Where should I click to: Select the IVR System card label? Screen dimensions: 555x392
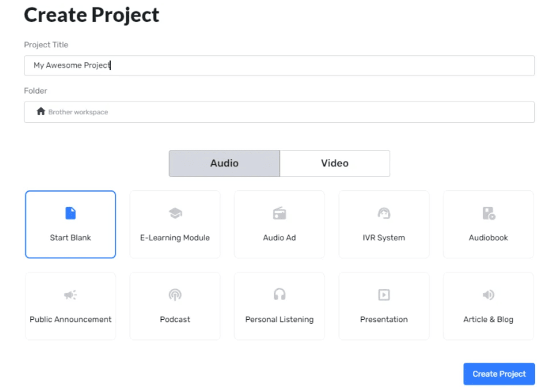coord(384,238)
